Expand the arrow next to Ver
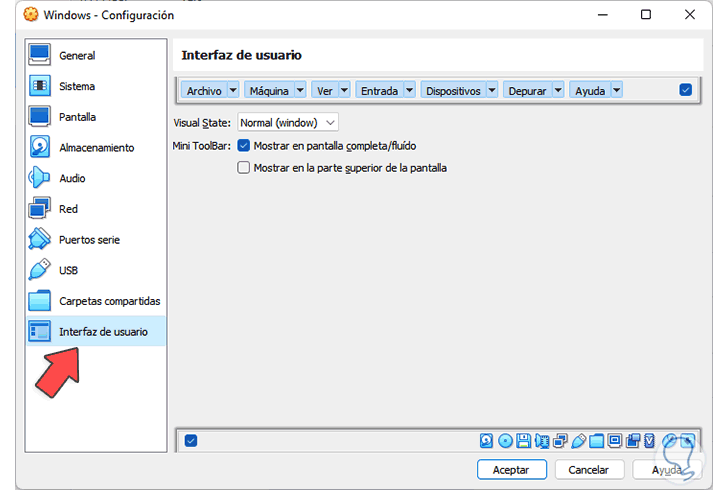Viewport: 728px width, 490px height. [344, 90]
